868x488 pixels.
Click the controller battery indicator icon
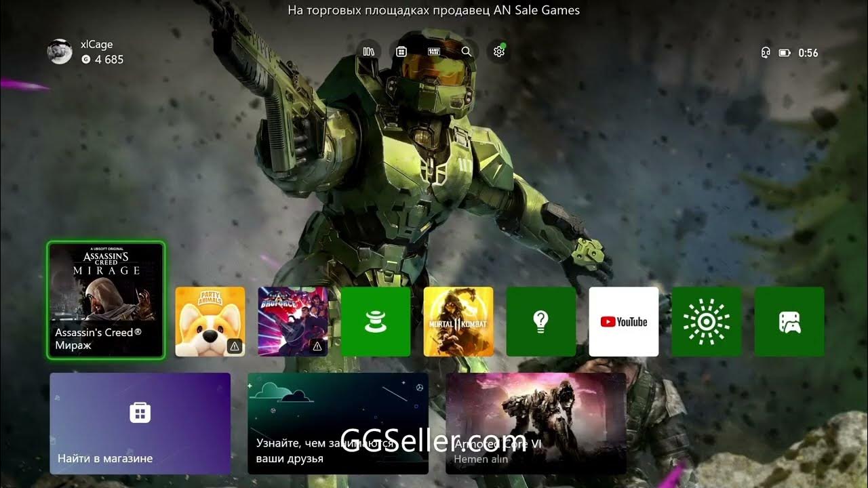(x=785, y=53)
